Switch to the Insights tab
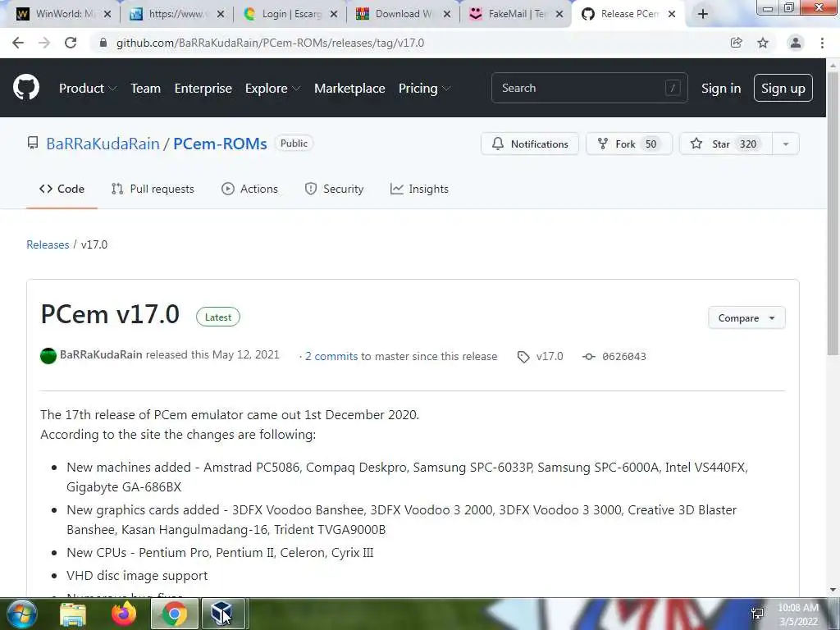 (419, 189)
